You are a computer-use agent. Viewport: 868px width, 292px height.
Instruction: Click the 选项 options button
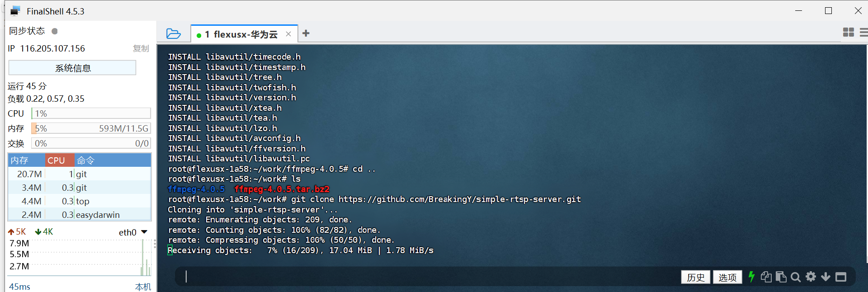[x=727, y=277]
